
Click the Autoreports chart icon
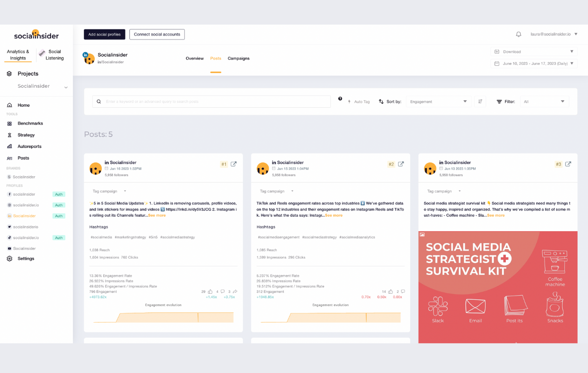pos(9,146)
